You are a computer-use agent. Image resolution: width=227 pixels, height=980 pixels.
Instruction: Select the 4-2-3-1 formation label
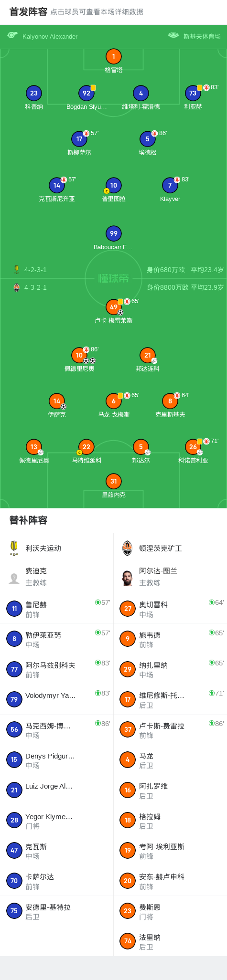35,270
